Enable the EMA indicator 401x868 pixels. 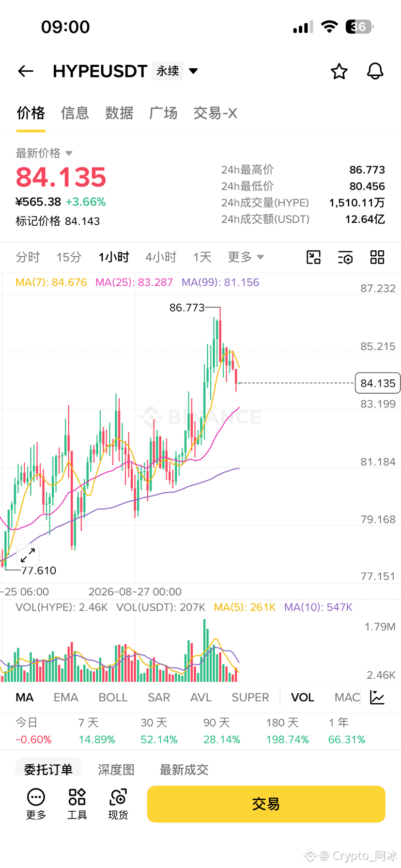[66, 697]
